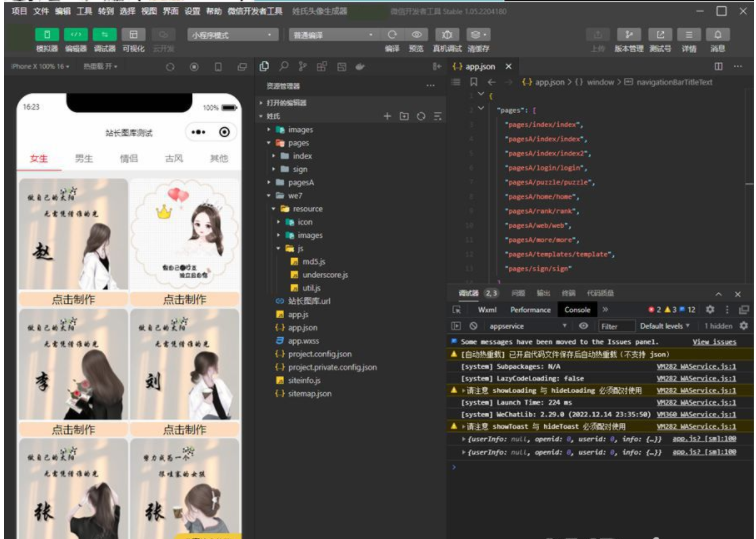Click 点击制作 under the 赵 avatar
The image size is (756, 539).
tap(73, 299)
